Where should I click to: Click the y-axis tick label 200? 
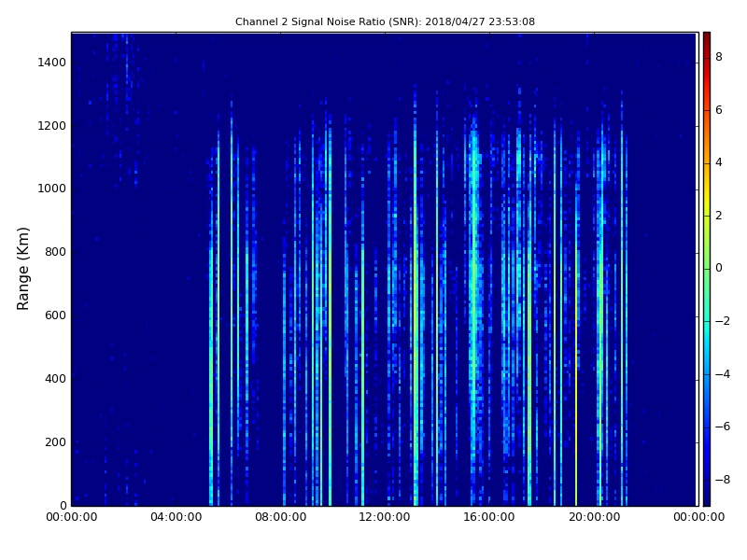55,441
